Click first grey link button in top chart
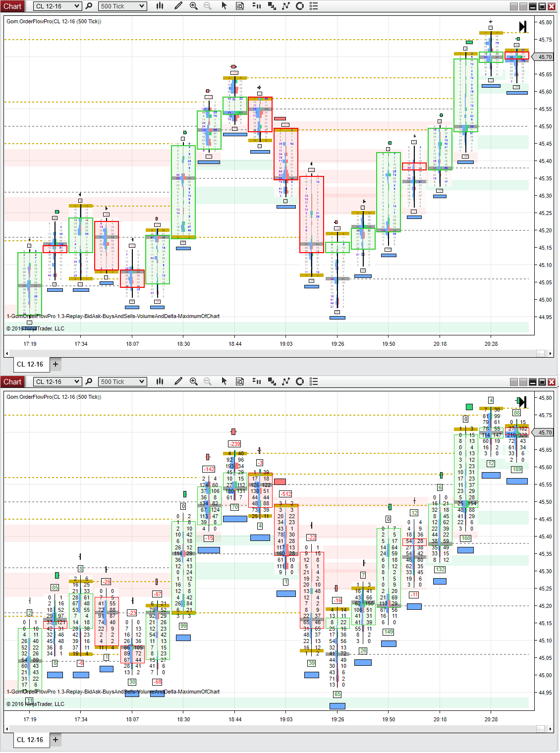The height and width of the screenshot is (753, 560). [x=514, y=6]
